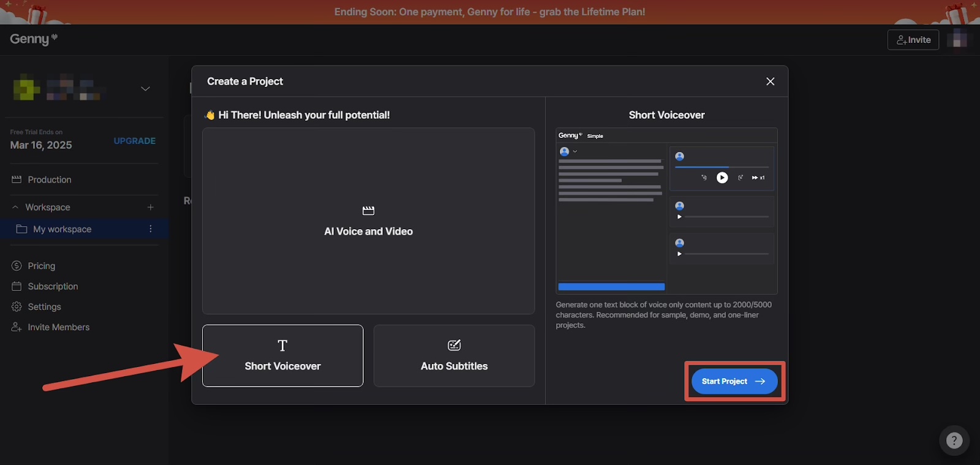Choose the AI Voice and Video option
Viewport: 980px width, 465px height.
pos(369,221)
